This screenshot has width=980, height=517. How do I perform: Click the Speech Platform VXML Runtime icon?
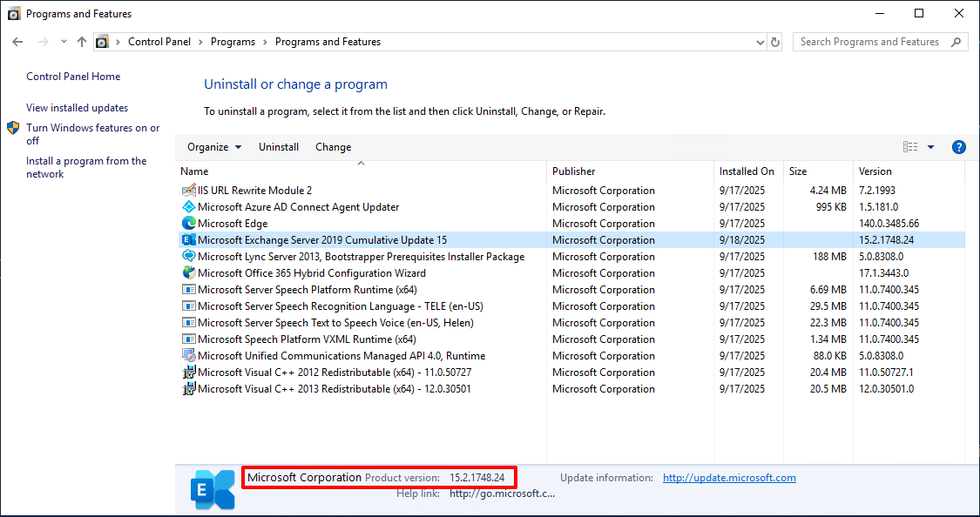point(188,339)
